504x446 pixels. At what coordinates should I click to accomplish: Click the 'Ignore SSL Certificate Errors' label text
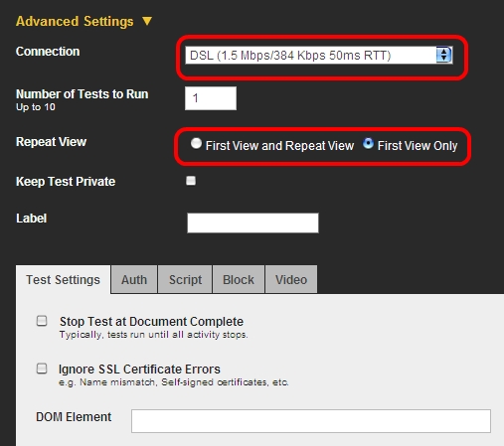point(139,370)
